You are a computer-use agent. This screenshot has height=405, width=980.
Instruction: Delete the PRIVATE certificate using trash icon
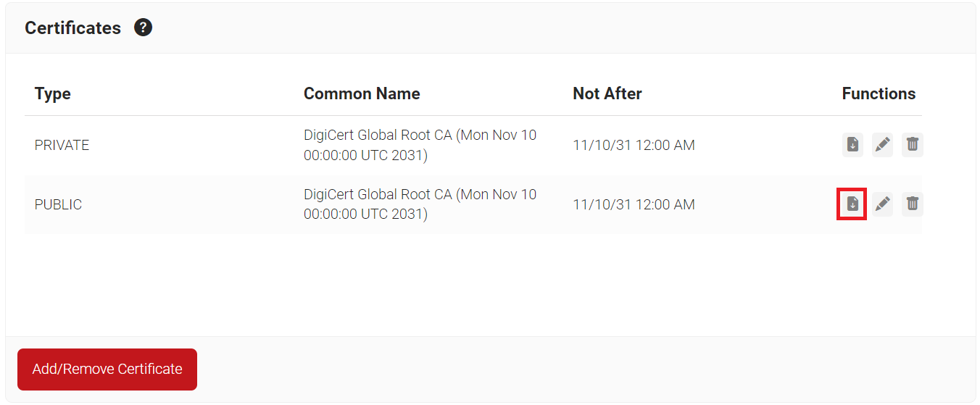[913, 145]
